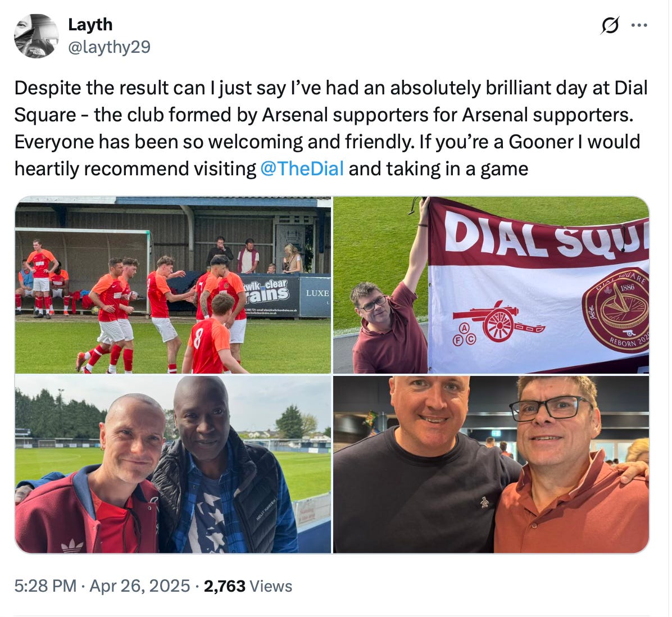The height and width of the screenshot is (617, 672).
Task: Open photo of two men indoors smiling
Action: pyautogui.click(x=491, y=465)
